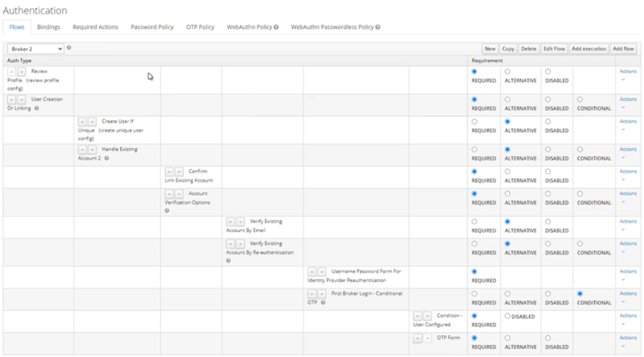Move Condition User Configured up
644x357 pixels.
(417, 316)
